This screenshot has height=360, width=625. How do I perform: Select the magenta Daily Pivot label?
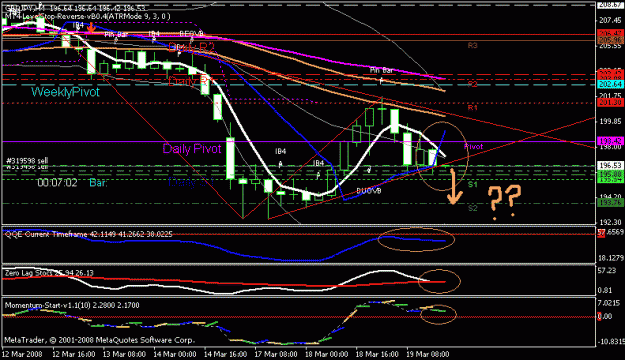pos(192,149)
